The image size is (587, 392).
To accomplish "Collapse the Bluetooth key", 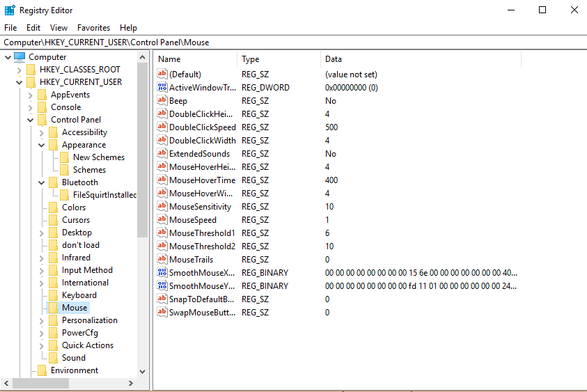I will [42, 182].
